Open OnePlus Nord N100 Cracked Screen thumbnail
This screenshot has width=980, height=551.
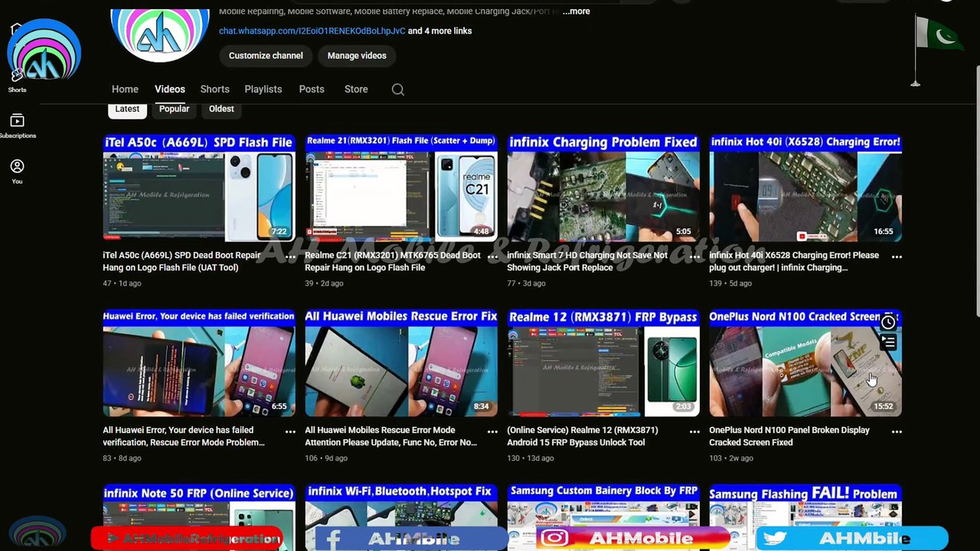click(x=805, y=363)
